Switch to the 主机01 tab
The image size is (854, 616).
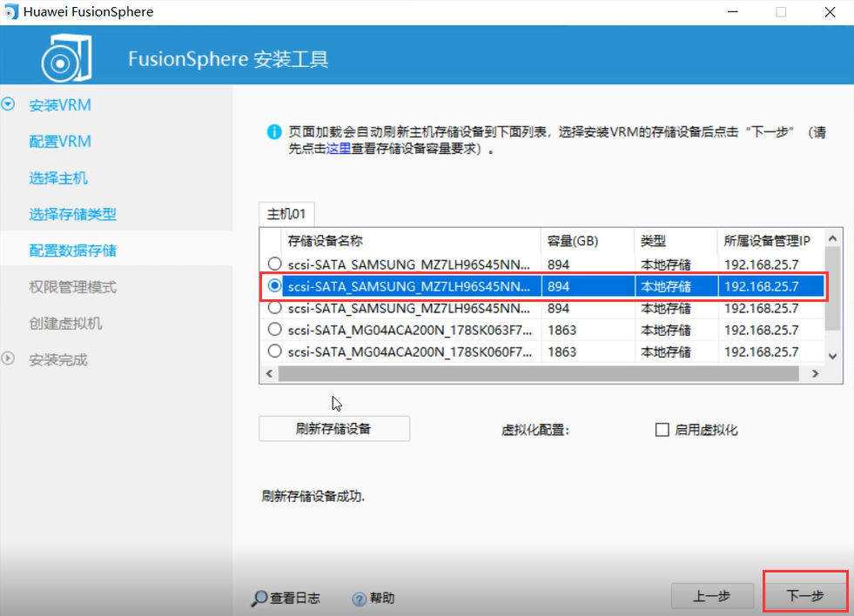click(x=286, y=214)
